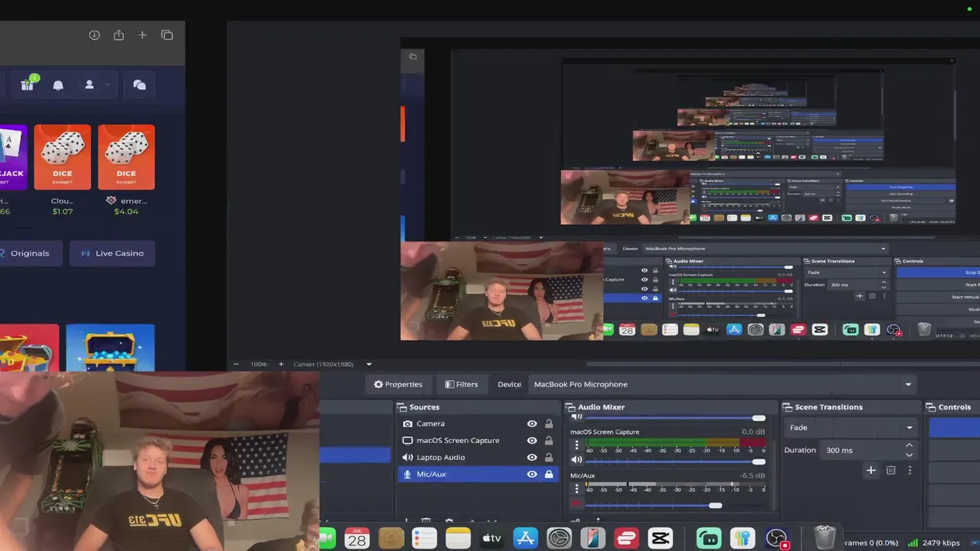Mute macOS Screen Capture with its speaker icon

click(577, 459)
